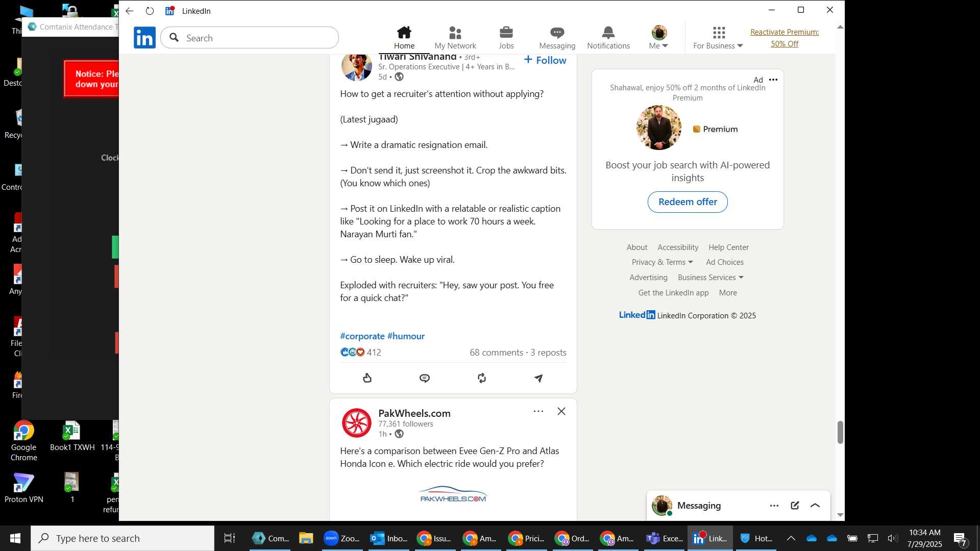Comment on the Tiwari Shivanand post
980x551 pixels.
pyautogui.click(x=425, y=378)
